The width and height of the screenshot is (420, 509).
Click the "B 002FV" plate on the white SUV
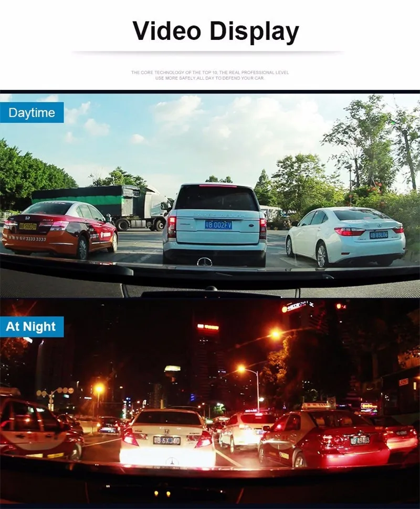point(218,225)
